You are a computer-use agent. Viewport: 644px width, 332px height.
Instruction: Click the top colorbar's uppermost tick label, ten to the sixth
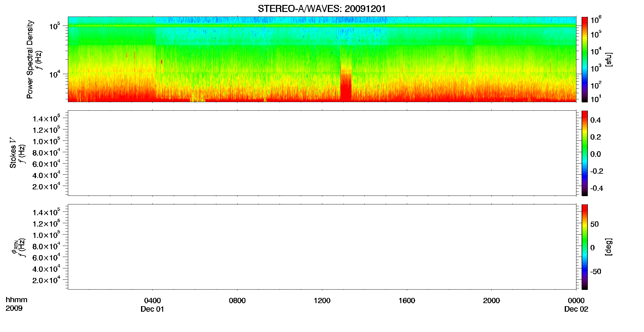tap(596, 20)
